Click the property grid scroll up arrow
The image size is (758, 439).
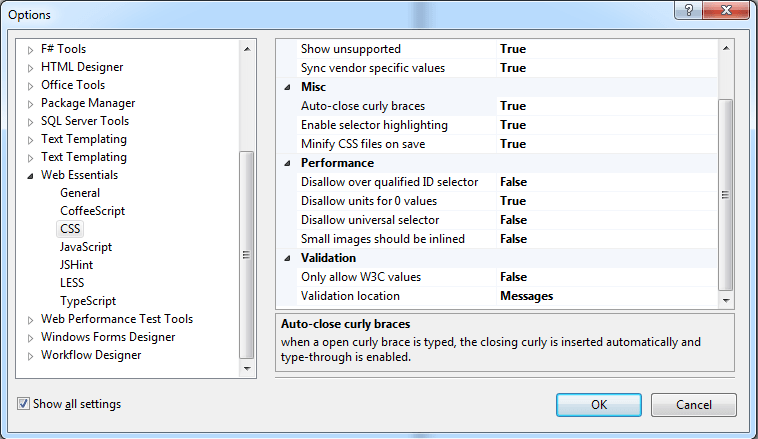[726, 48]
